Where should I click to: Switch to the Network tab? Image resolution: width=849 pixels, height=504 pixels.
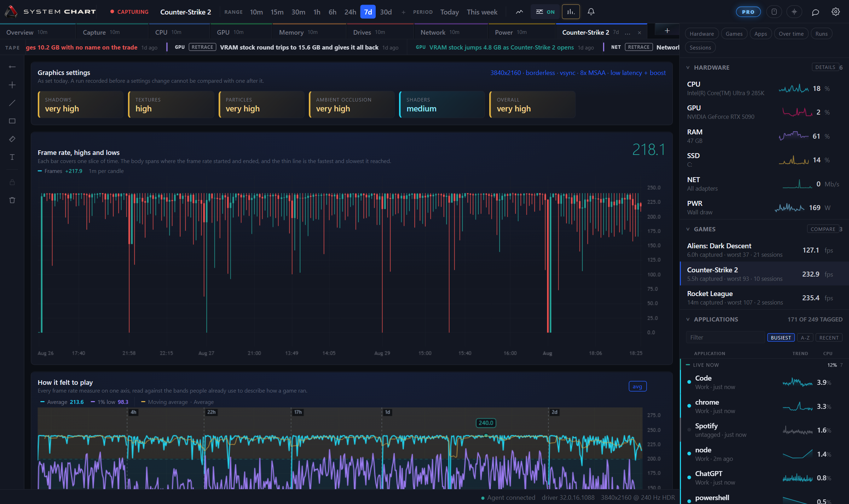tap(451, 32)
